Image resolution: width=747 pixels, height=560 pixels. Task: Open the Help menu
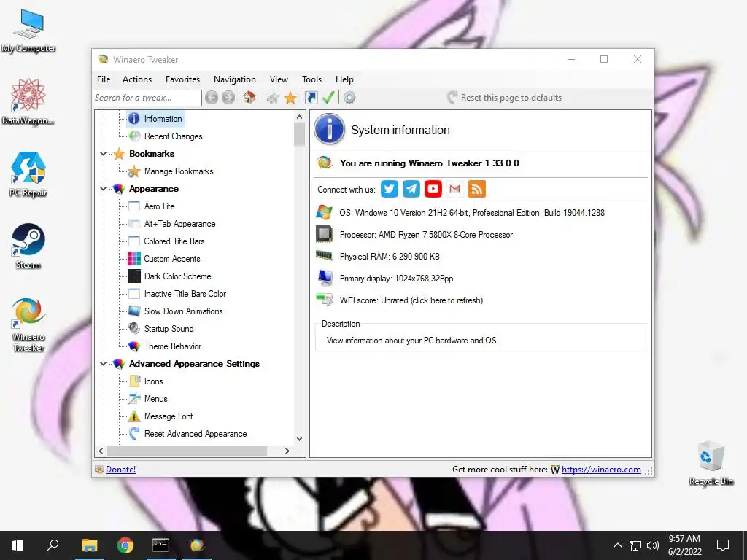pos(344,79)
